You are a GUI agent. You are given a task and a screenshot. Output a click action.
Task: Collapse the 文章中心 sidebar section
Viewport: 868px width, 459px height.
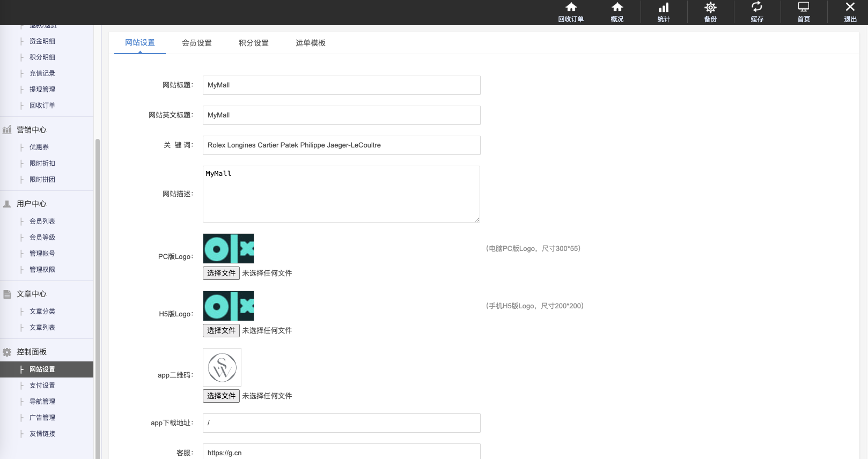[x=31, y=294]
